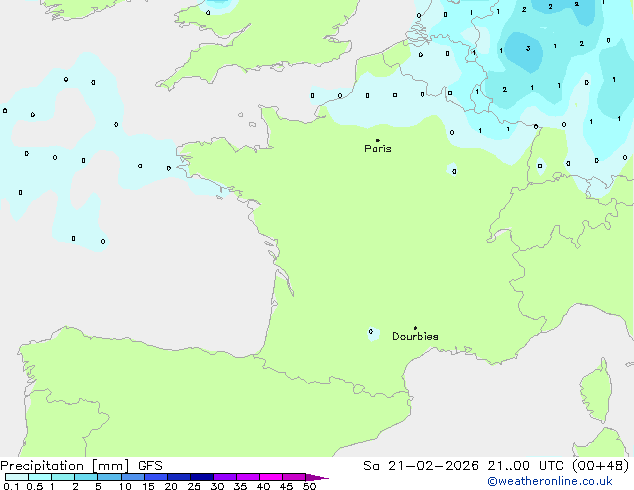Viewport: 634px width, 490px height.
Task: Click the Paris city label
Action: pyautogui.click(x=378, y=149)
